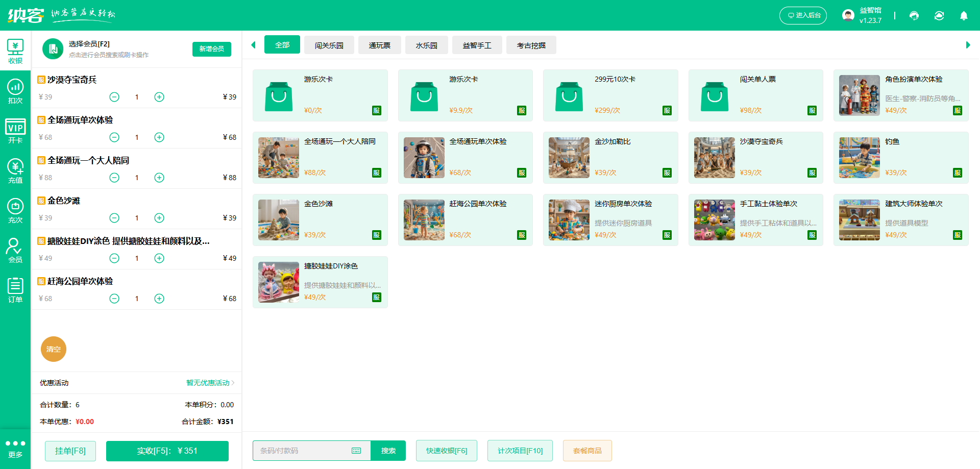Open the 更多 more options icon
Image resolution: width=980 pixels, height=469 pixels.
point(15,449)
